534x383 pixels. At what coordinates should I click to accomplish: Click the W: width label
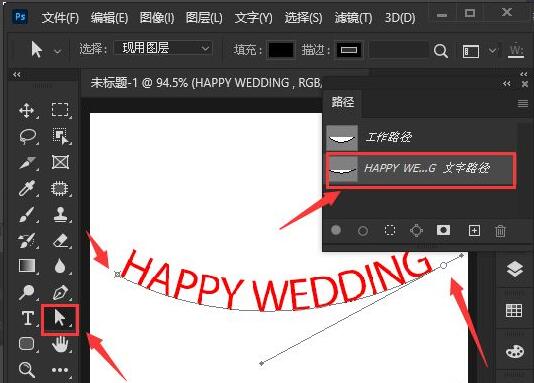pos(516,51)
